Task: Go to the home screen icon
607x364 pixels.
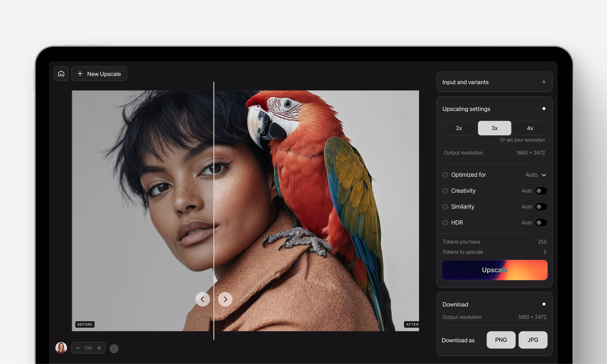Action: click(61, 74)
